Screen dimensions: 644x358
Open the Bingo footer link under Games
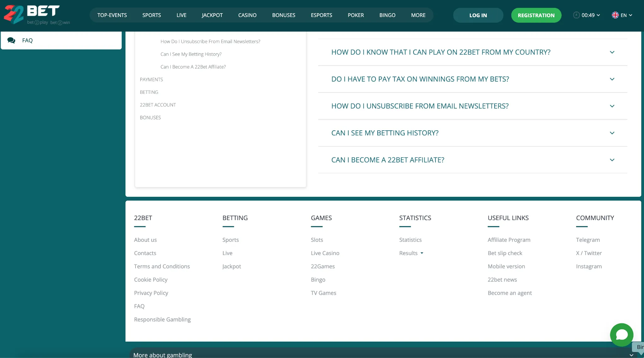tap(318, 280)
